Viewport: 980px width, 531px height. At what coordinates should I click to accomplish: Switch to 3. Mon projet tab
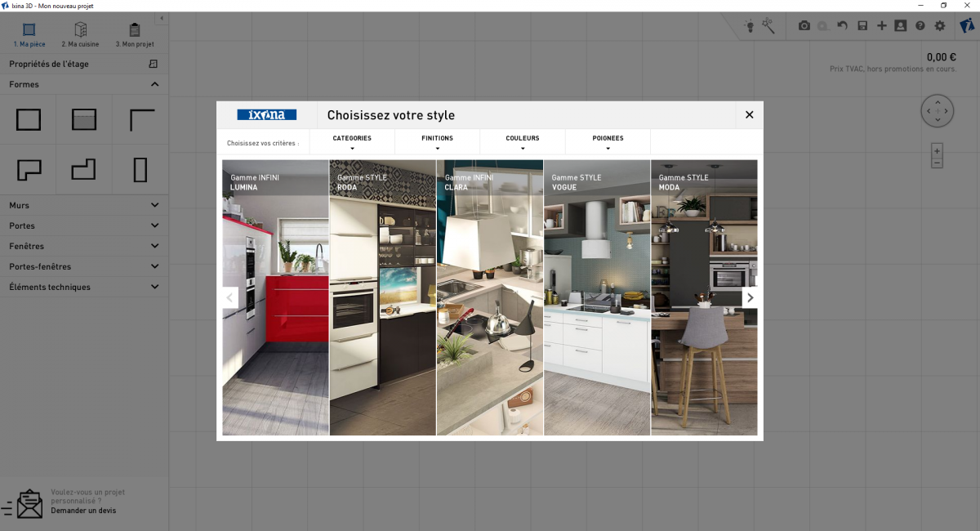click(135, 34)
